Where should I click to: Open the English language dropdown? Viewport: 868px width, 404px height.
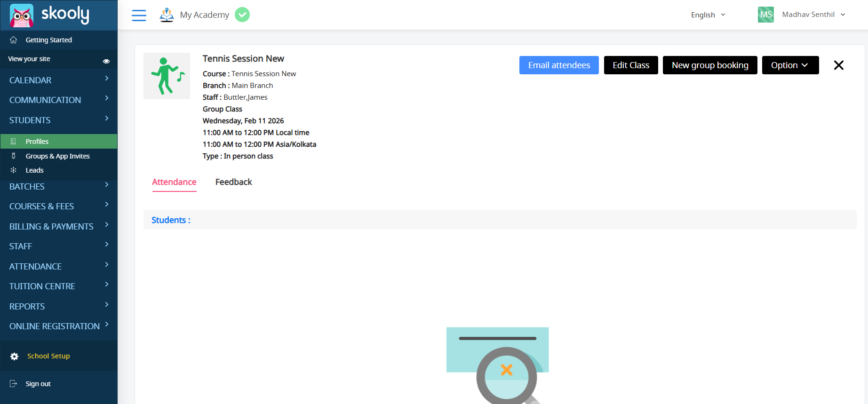coord(708,15)
